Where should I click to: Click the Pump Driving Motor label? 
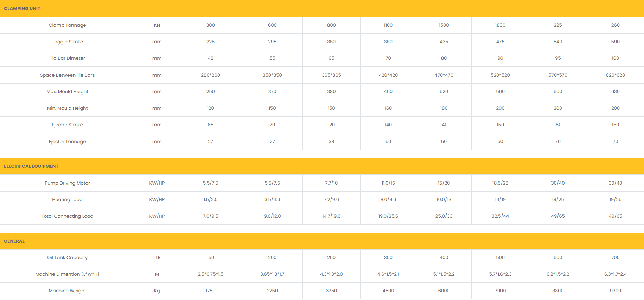coord(67,183)
